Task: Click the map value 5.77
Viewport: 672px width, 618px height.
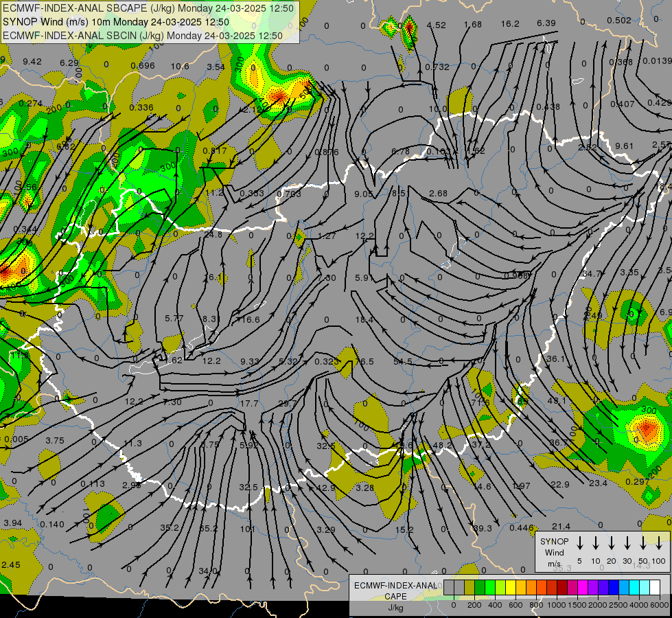Action: tap(174, 318)
